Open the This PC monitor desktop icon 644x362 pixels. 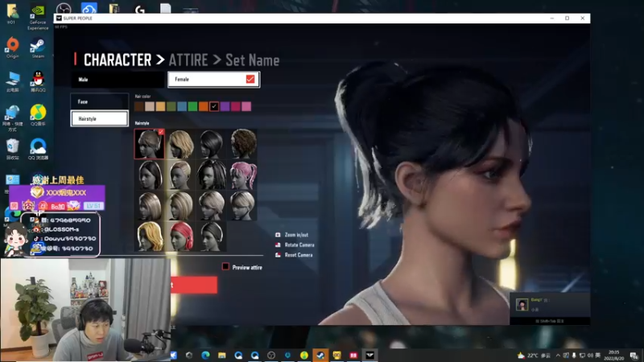tap(13, 81)
